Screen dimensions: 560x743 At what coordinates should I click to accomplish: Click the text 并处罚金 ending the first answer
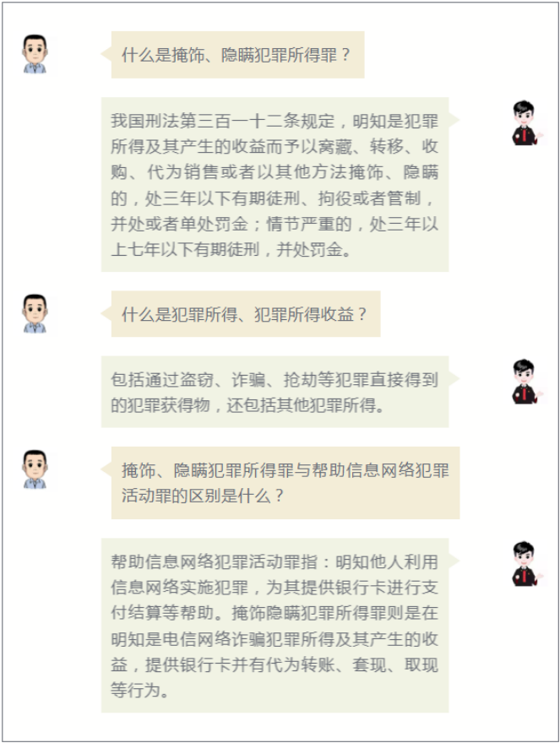309,249
